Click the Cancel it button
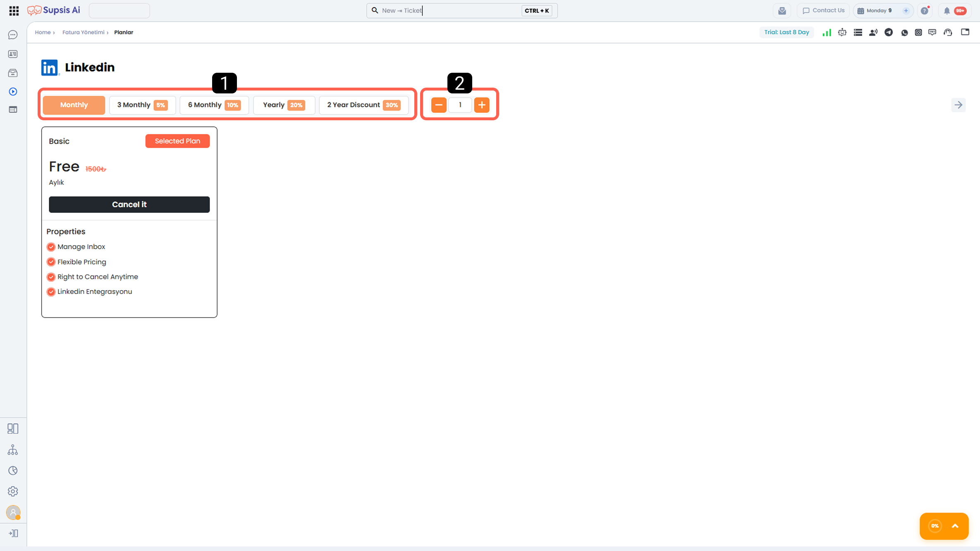 [129, 205]
